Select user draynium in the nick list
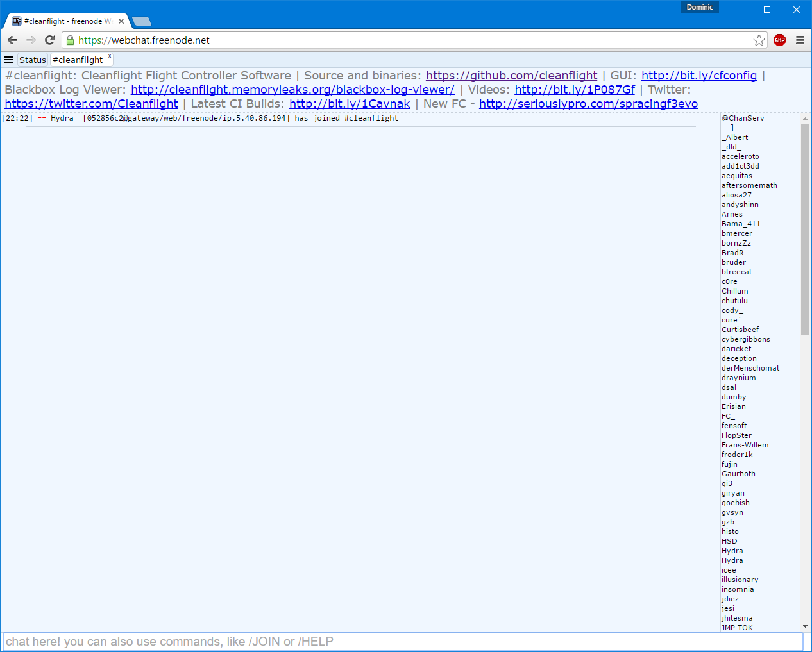Viewport: 812px width, 652px height. 739,378
